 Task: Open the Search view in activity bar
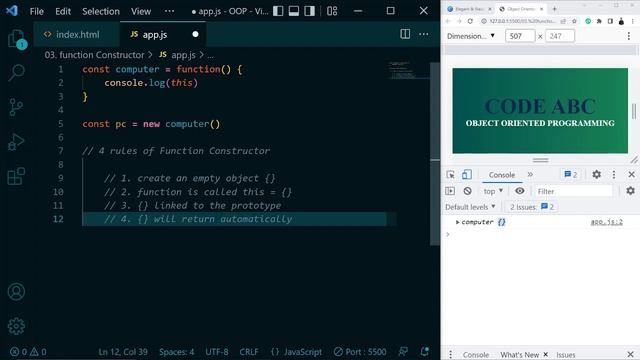pos(16,73)
